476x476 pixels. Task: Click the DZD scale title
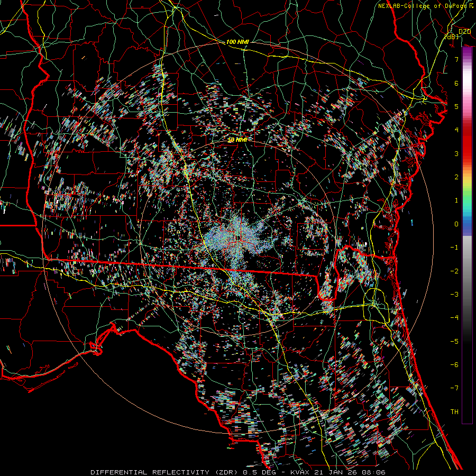[x=464, y=32]
